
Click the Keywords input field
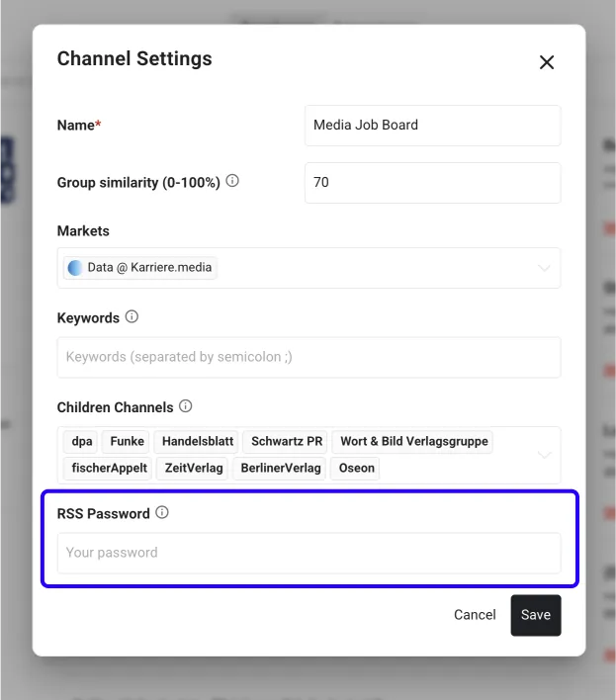point(308,357)
